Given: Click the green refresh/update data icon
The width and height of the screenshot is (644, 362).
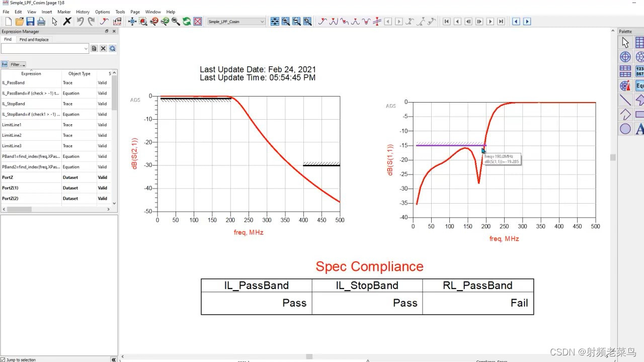Looking at the screenshot, I should click(x=187, y=22).
